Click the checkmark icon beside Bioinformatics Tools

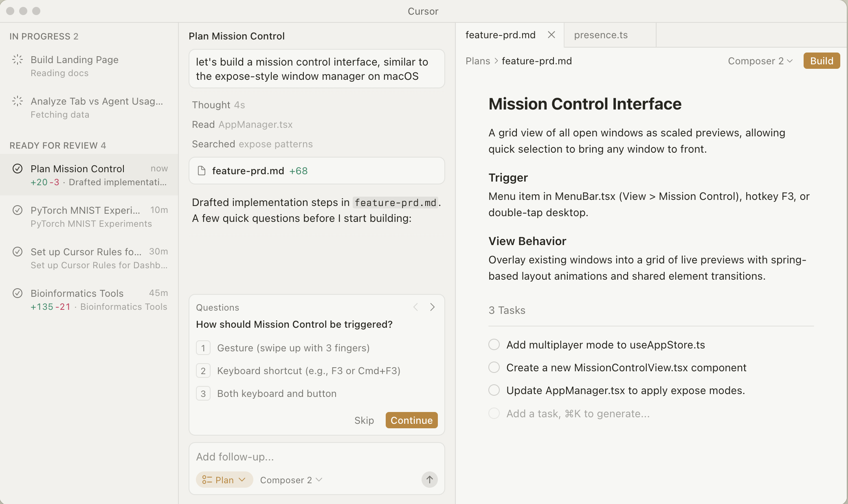18,293
